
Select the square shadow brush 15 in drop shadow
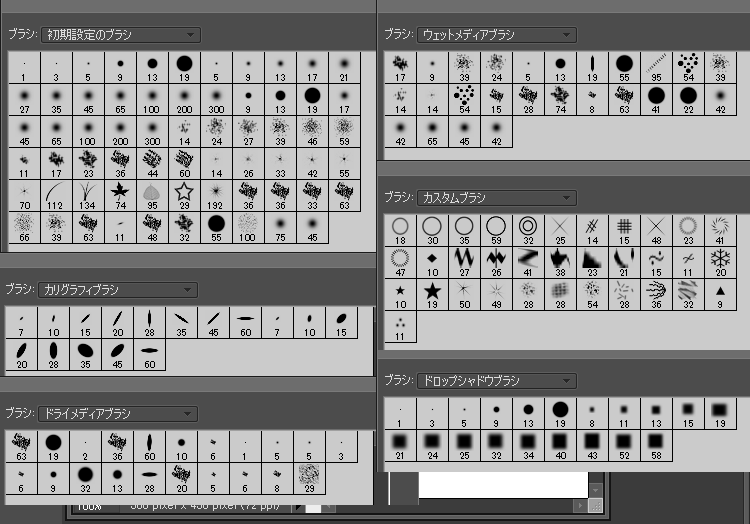[x=688, y=414]
